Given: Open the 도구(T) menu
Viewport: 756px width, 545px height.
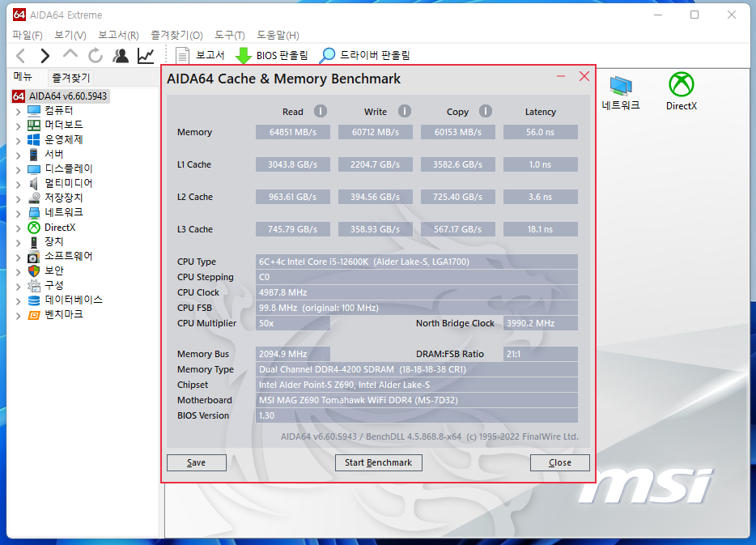Looking at the screenshot, I should point(230,35).
